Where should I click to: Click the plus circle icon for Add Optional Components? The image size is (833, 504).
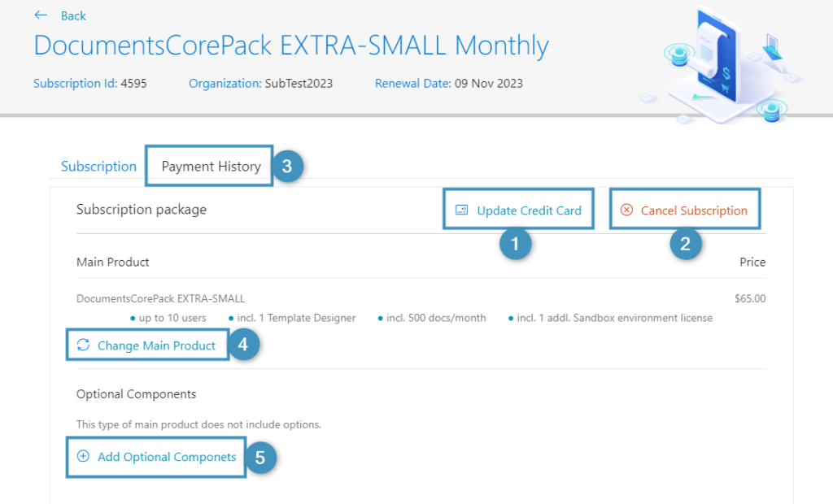coord(84,456)
